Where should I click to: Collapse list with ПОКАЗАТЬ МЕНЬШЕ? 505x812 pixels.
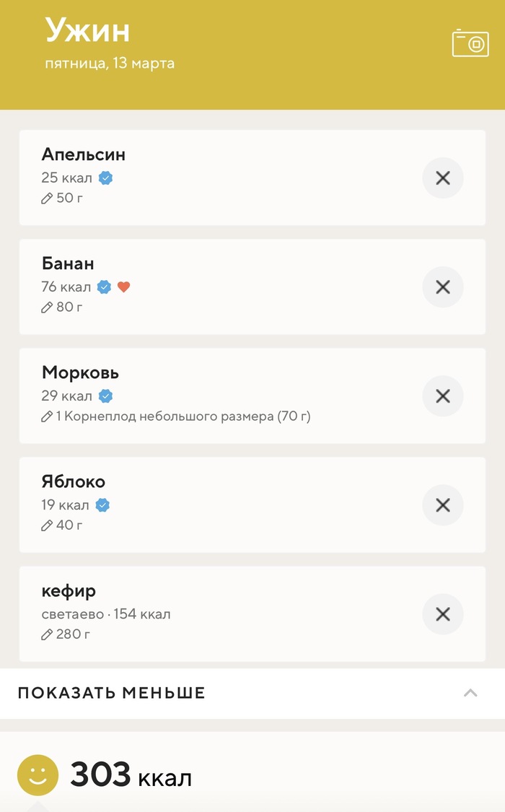[x=112, y=693]
